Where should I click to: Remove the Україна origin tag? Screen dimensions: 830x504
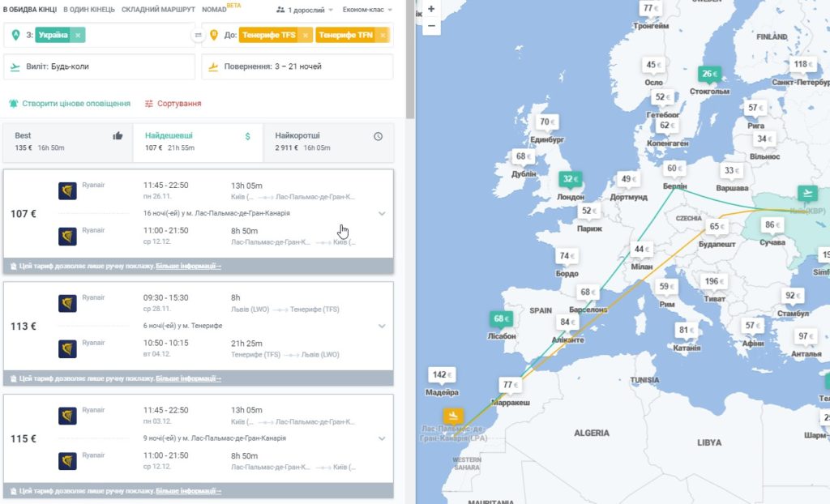[78, 35]
